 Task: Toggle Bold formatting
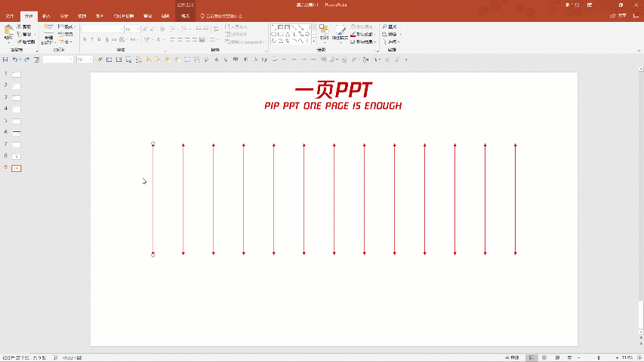point(84,40)
